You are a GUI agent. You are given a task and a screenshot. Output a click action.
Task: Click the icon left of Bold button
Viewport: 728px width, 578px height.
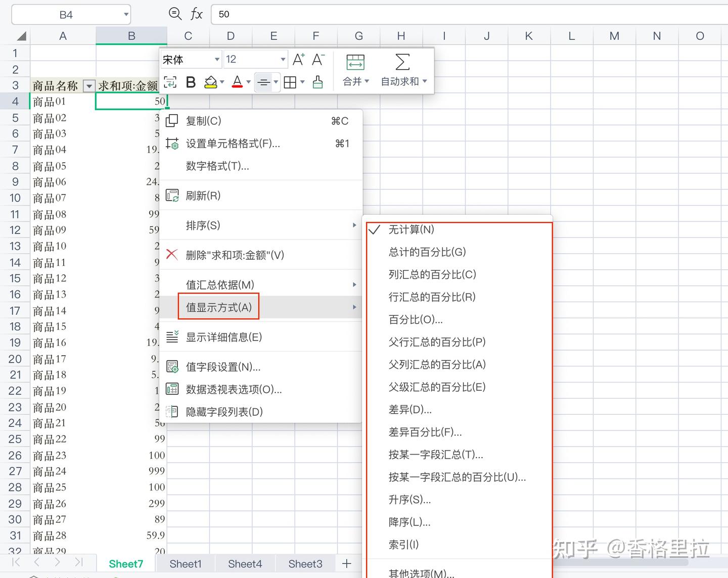[x=170, y=82]
